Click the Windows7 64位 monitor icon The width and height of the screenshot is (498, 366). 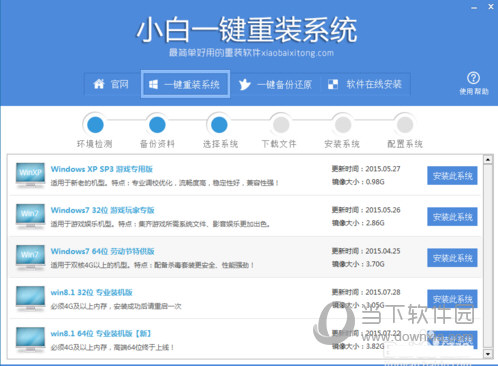point(30,257)
